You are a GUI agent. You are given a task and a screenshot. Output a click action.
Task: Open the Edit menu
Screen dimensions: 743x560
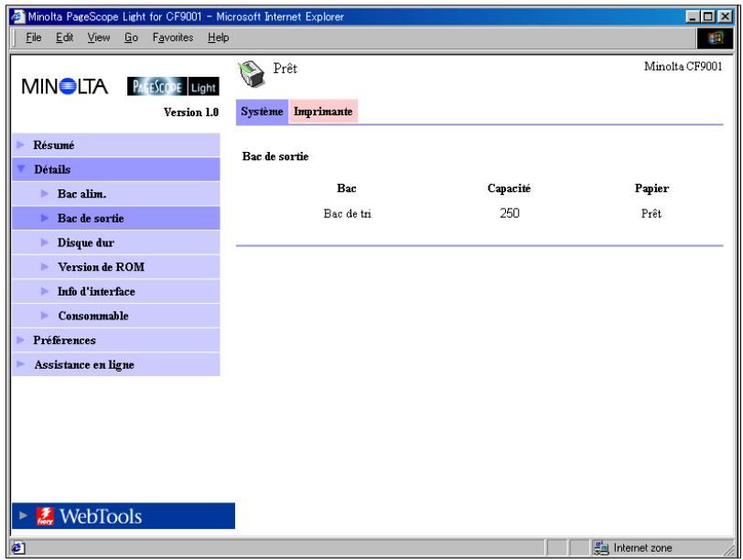click(x=64, y=38)
